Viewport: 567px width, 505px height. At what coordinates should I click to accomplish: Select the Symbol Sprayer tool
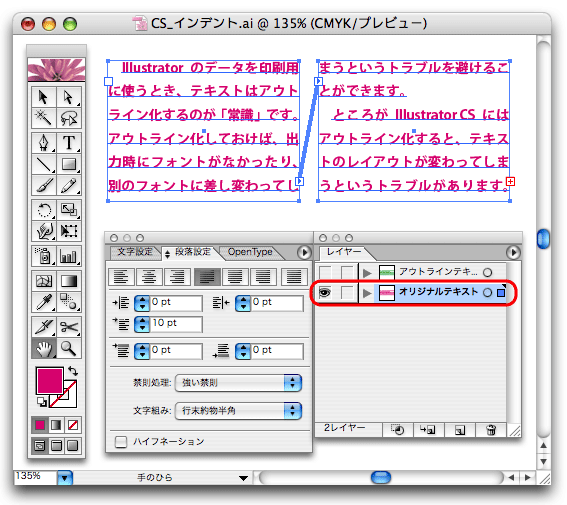click(44, 256)
